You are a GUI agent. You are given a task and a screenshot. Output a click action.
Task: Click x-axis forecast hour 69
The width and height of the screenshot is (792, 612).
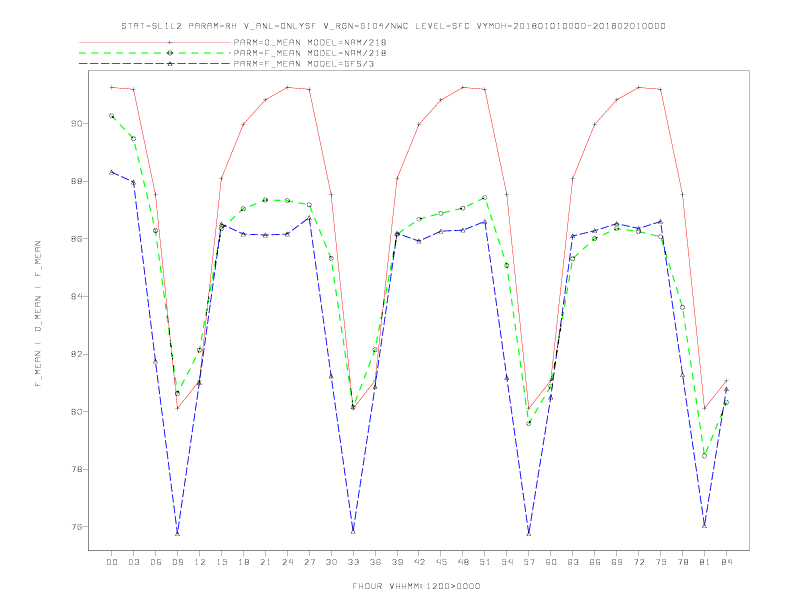click(617, 562)
